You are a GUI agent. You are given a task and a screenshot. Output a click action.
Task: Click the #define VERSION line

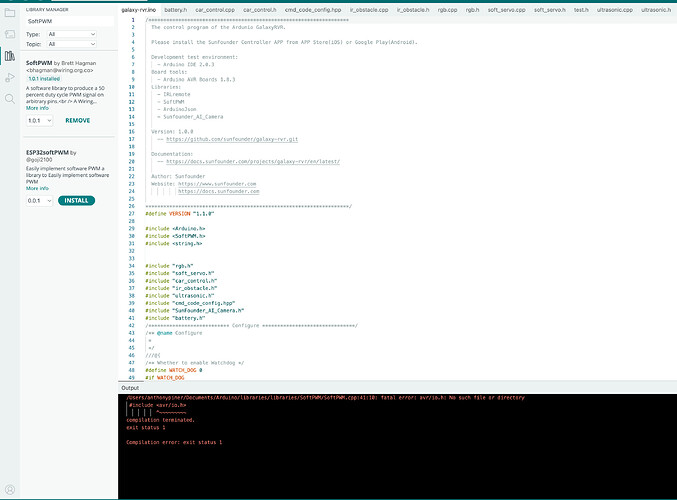180,214
